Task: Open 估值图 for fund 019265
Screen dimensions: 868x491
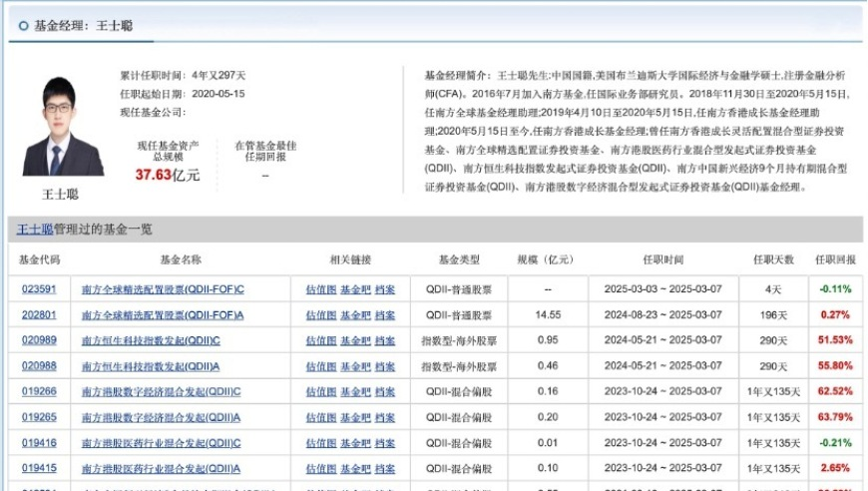Action: click(x=321, y=417)
